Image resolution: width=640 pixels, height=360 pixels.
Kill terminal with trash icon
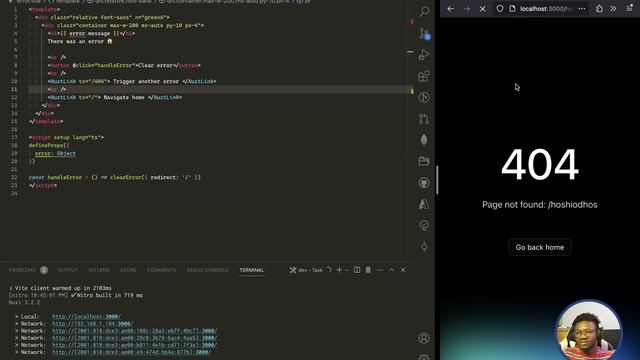(x=368, y=270)
